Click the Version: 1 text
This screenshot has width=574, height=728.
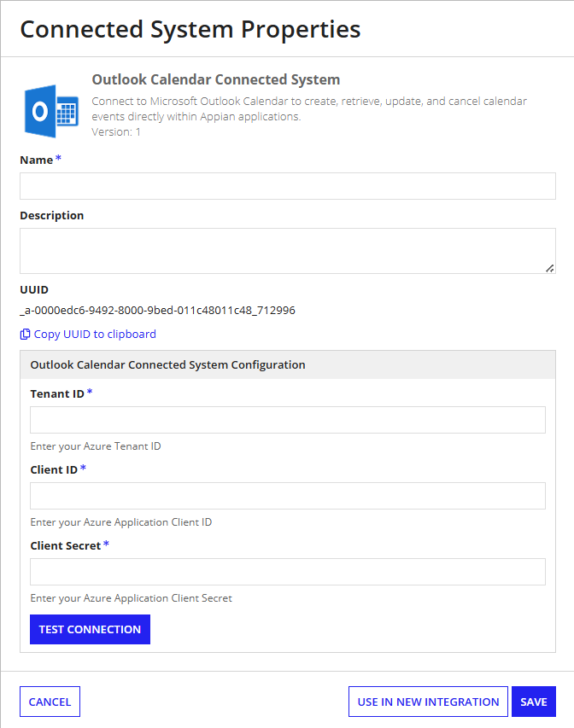coord(115,131)
